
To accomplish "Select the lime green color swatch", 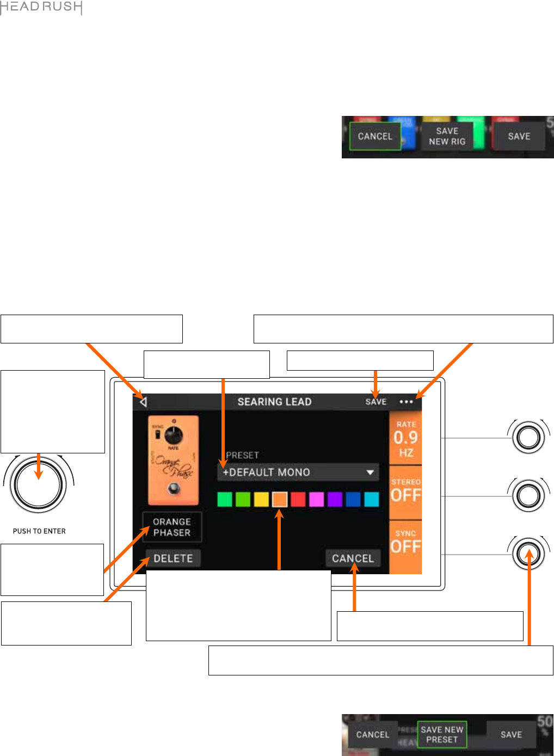I will click(243, 499).
